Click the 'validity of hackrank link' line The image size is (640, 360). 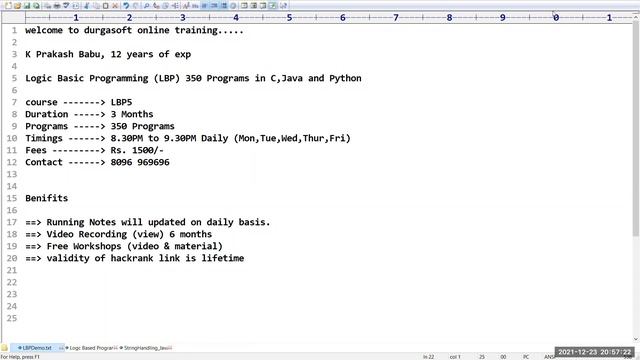click(135, 258)
